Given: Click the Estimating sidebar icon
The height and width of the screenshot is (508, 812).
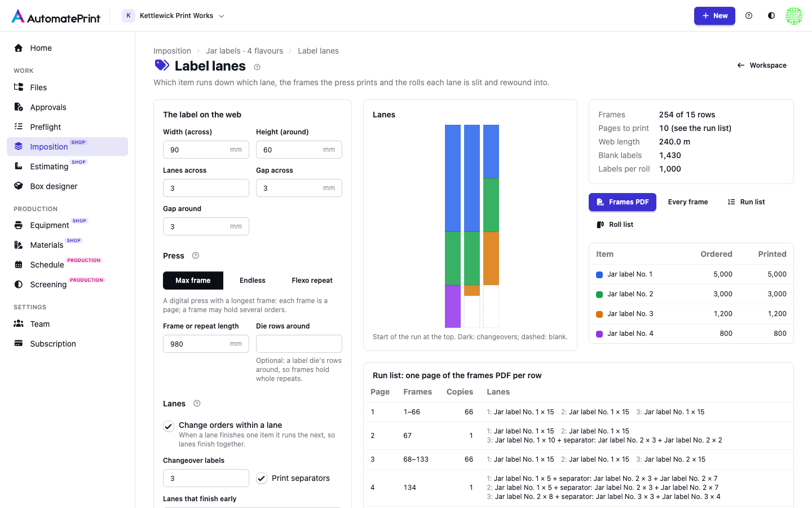Looking at the screenshot, I should 19,167.
